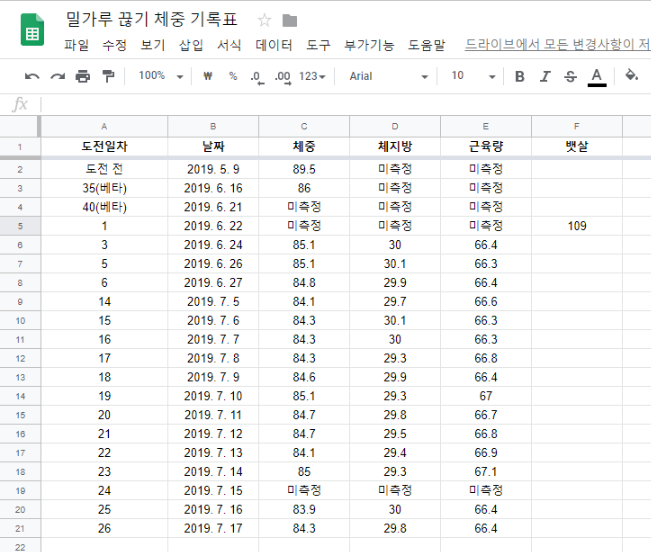The height and width of the screenshot is (552, 651).
Task: Open the Arial font dropdown
Action: tap(389, 76)
